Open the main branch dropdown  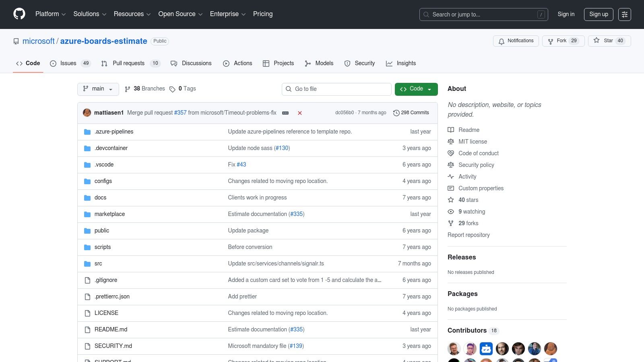(x=98, y=89)
